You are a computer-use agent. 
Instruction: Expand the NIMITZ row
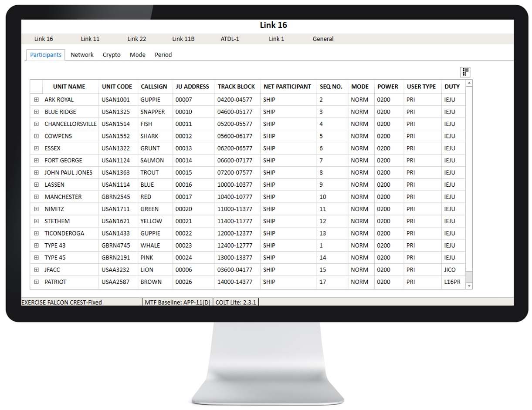tap(37, 209)
